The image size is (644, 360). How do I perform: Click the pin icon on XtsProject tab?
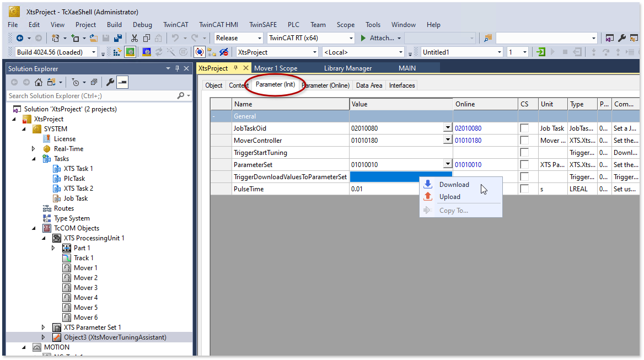(x=236, y=68)
